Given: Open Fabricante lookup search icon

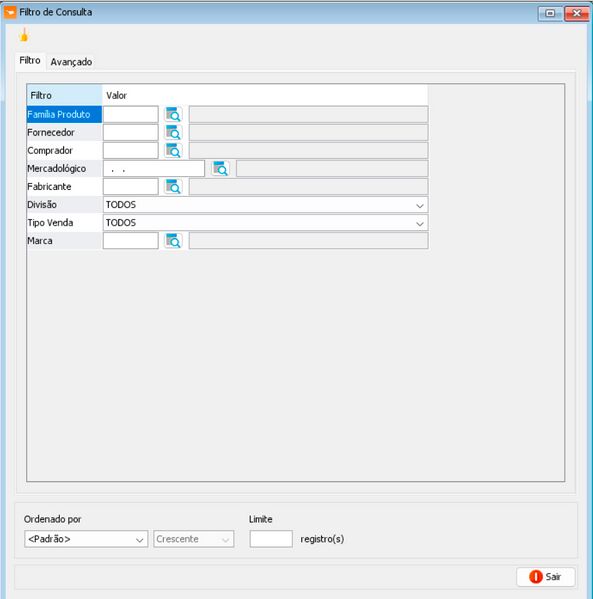Looking at the screenshot, I should 173,186.
